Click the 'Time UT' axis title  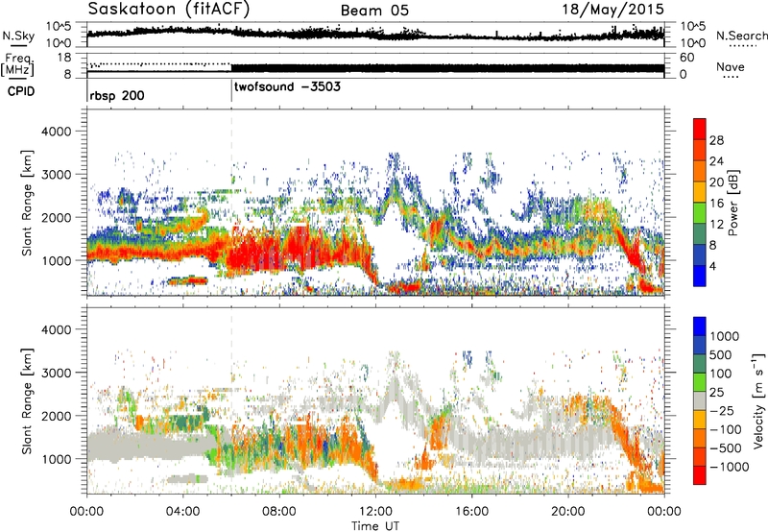(x=375, y=525)
